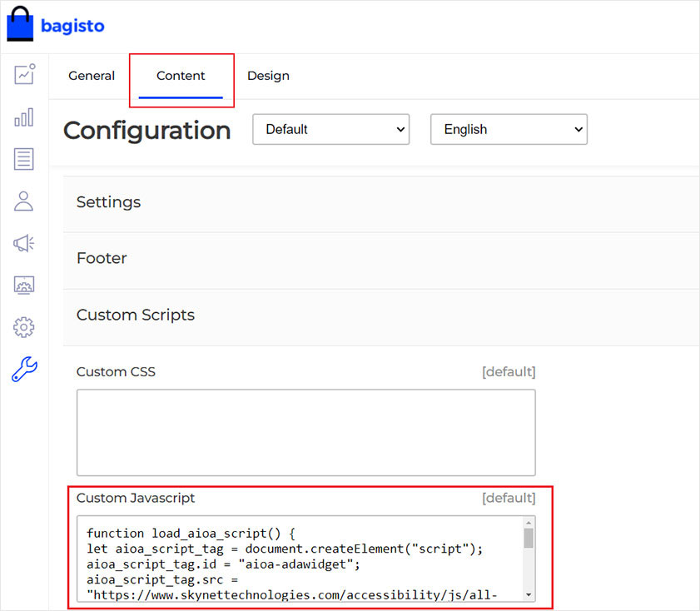Switch to the General tab
Screen dimensions: 700x611
click(x=92, y=76)
